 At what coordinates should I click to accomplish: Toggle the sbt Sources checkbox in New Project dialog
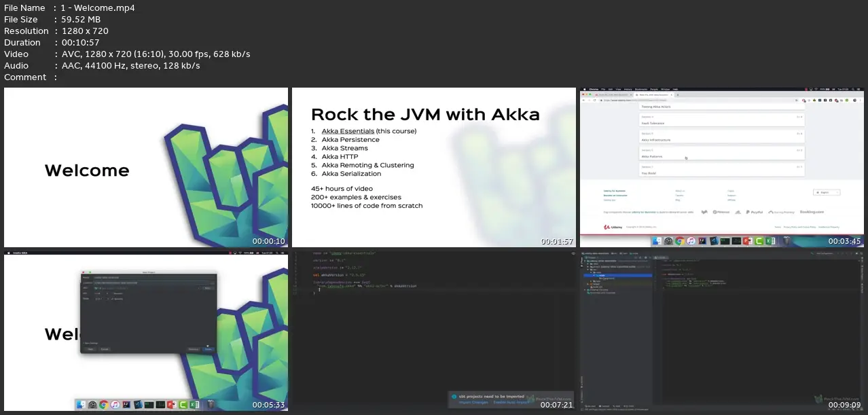point(112,293)
